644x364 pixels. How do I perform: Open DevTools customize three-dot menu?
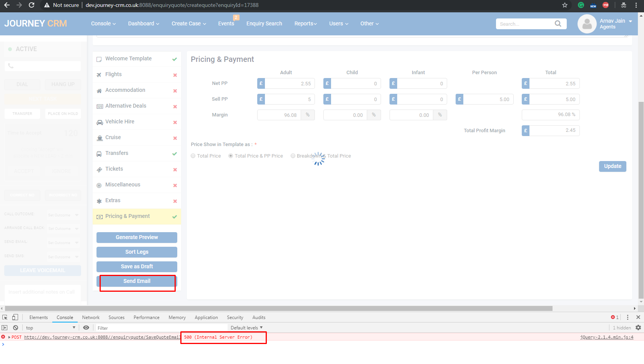click(x=627, y=317)
